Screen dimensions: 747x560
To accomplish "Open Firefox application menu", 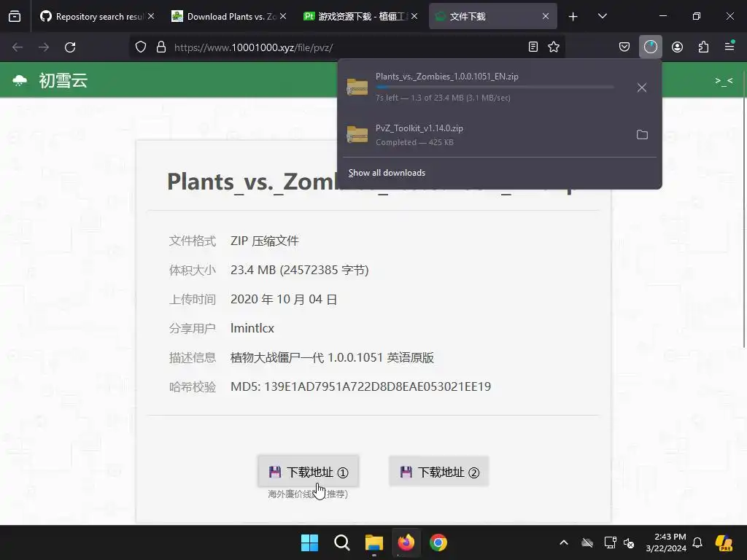I will pos(729,46).
